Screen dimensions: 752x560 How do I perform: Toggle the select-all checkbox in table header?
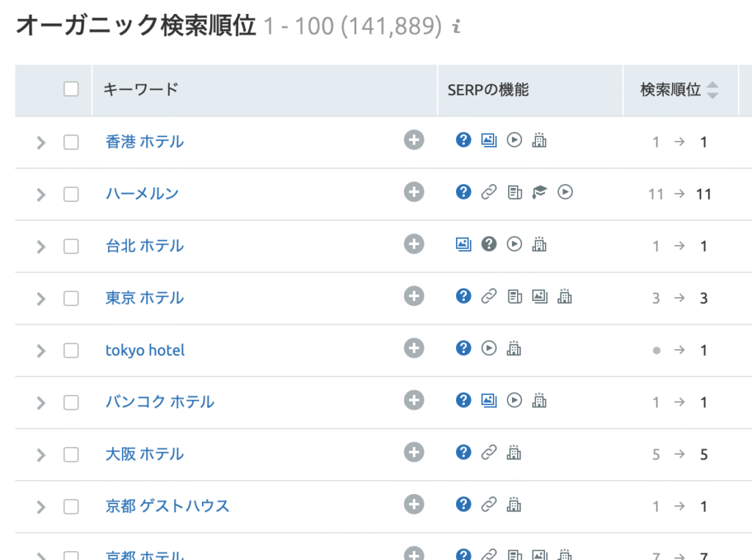[71, 90]
